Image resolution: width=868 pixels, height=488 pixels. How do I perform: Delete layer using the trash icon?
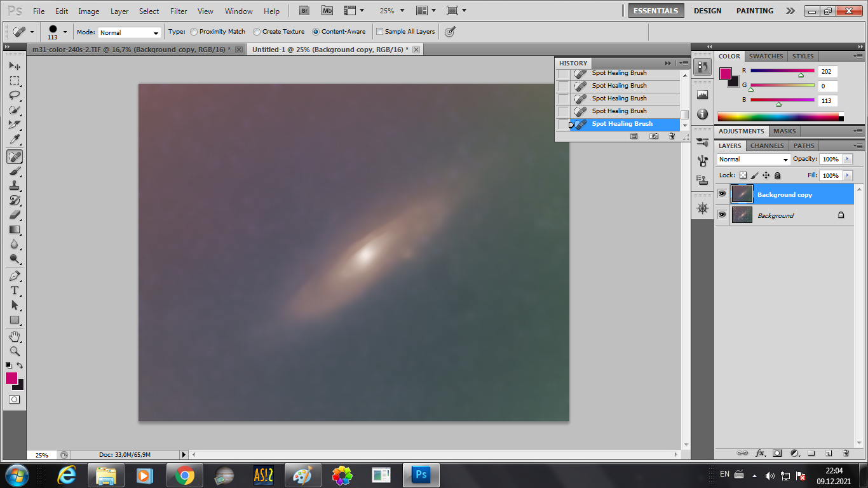[846, 453]
